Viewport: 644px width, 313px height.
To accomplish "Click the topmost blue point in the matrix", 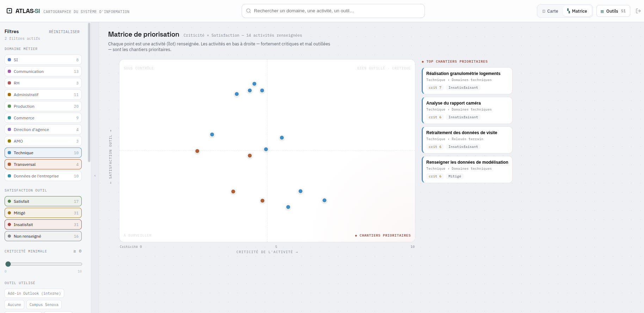I will tap(254, 84).
